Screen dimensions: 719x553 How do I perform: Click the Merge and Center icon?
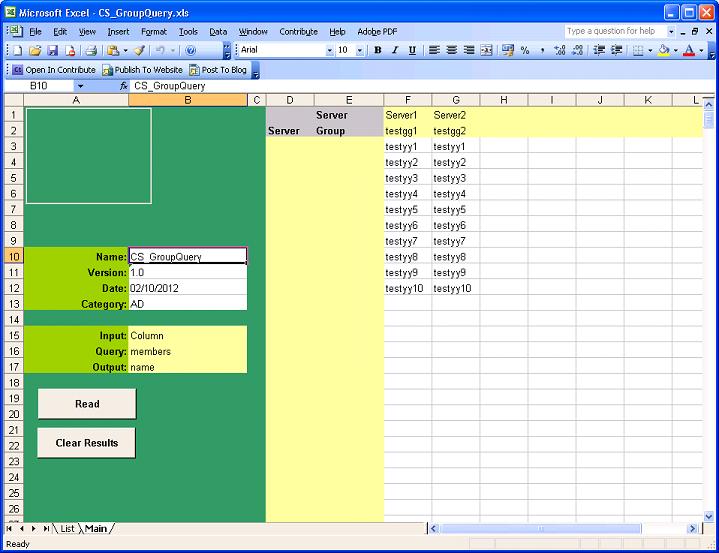pos(486,50)
